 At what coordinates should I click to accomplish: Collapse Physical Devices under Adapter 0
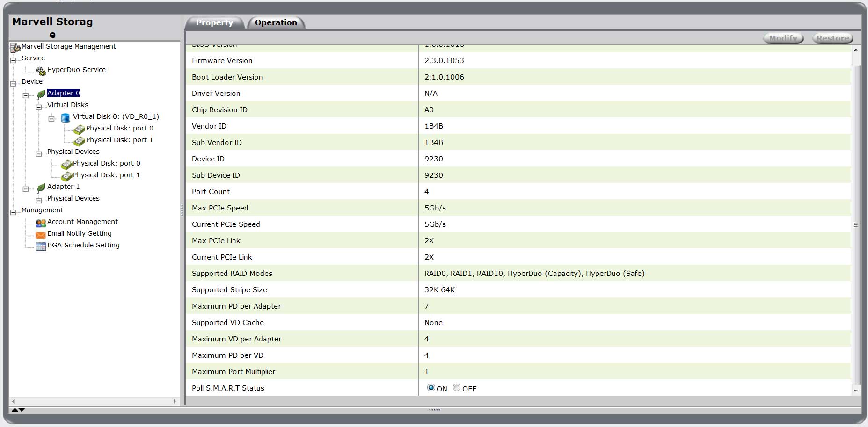point(39,154)
